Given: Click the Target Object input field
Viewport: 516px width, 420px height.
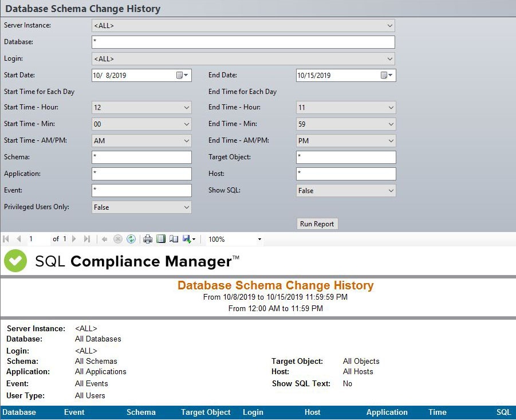Looking at the screenshot, I should (346, 157).
